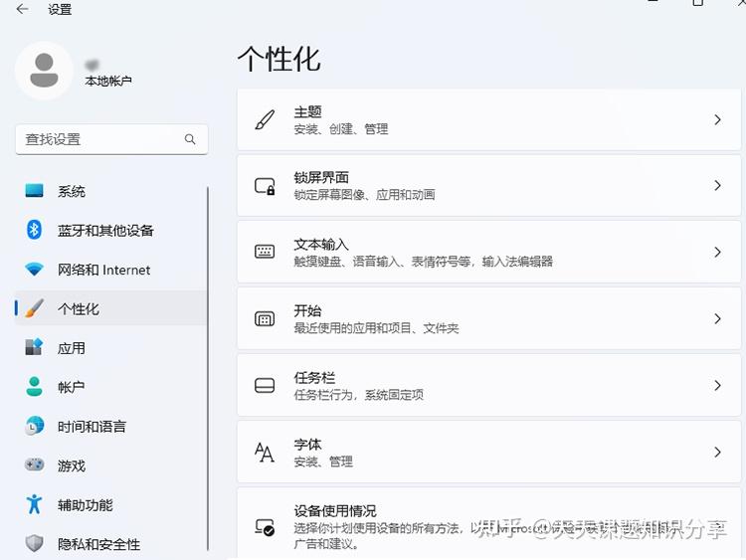This screenshot has height=560, width=746.
Task: Open 时间和语言 in the sidebar
Action: click(110, 427)
